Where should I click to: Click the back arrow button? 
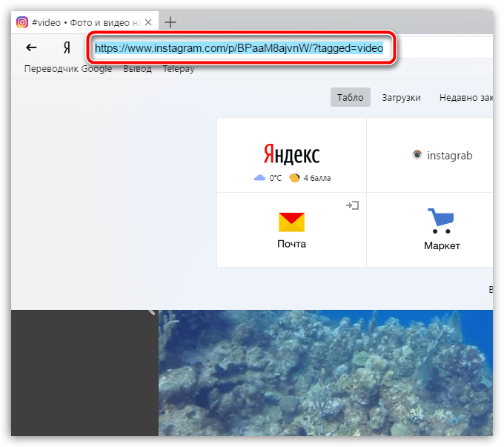[x=31, y=47]
